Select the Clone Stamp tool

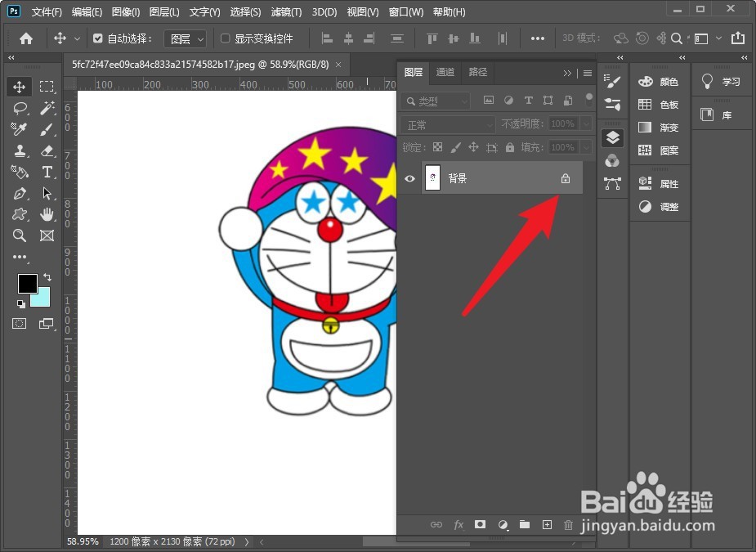tap(20, 150)
